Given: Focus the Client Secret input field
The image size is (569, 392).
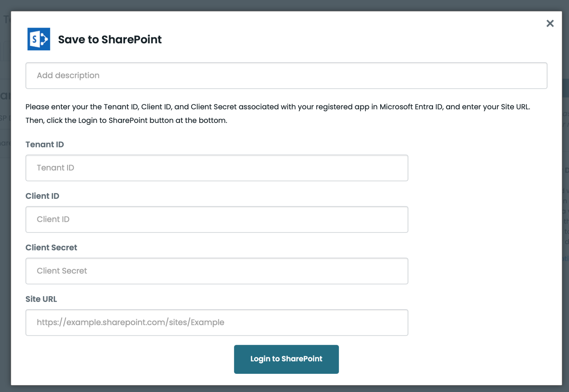Looking at the screenshot, I should [x=217, y=271].
